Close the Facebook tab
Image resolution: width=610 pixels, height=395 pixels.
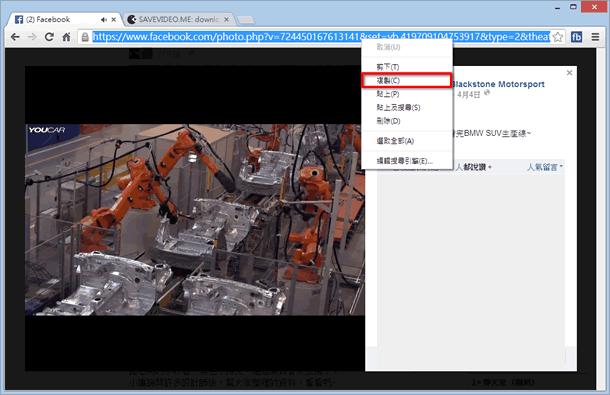[x=114, y=19]
